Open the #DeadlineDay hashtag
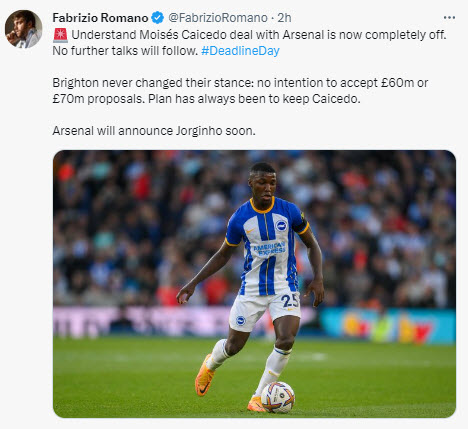 point(240,51)
